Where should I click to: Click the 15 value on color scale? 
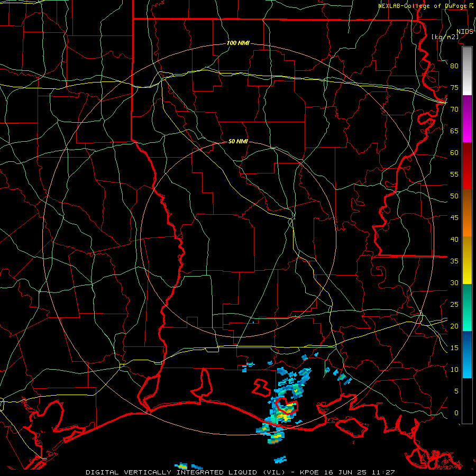pyautogui.click(x=454, y=348)
